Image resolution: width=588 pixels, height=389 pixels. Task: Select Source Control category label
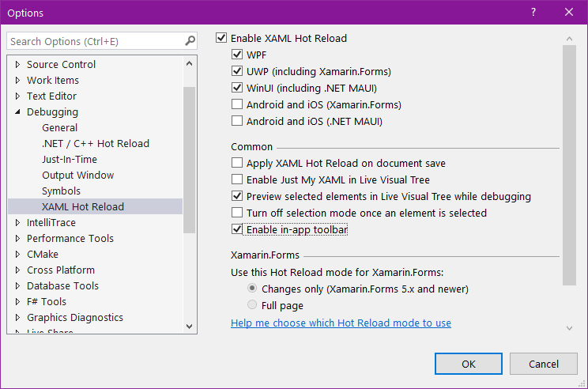click(61, 64)
